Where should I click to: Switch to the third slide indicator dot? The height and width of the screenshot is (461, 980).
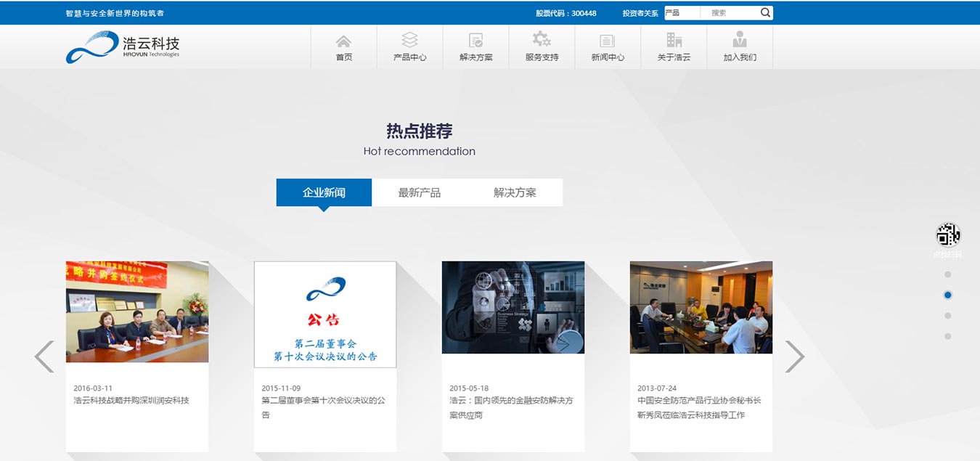[947, 315]
